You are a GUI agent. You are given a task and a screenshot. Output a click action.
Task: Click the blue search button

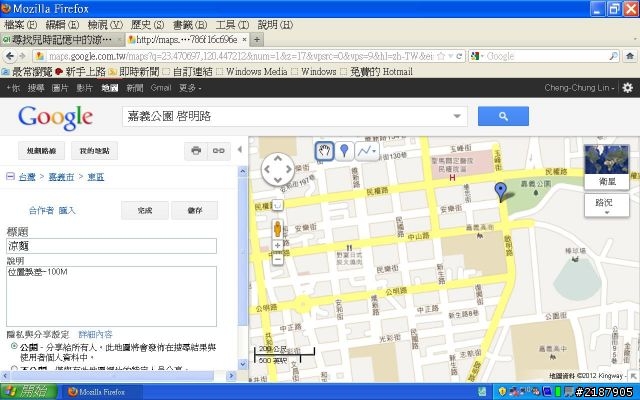click(x=503, y=116)
